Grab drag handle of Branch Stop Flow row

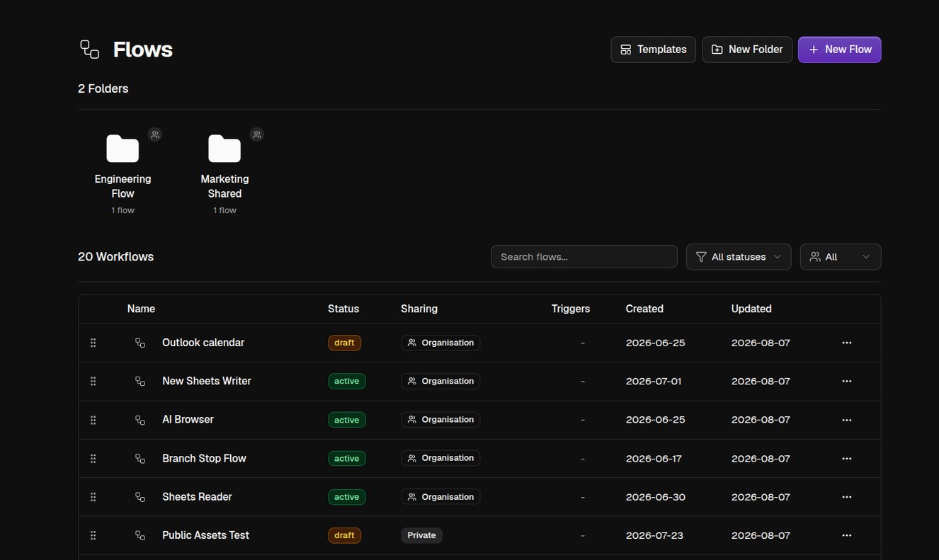click(x=93, y=458)
